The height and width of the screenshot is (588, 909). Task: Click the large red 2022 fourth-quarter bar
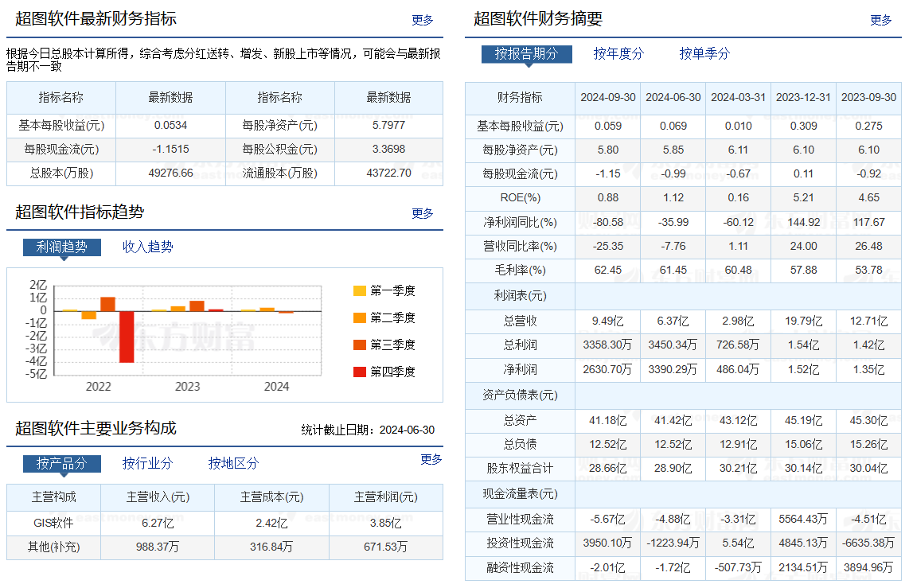[x=127, y=337]
